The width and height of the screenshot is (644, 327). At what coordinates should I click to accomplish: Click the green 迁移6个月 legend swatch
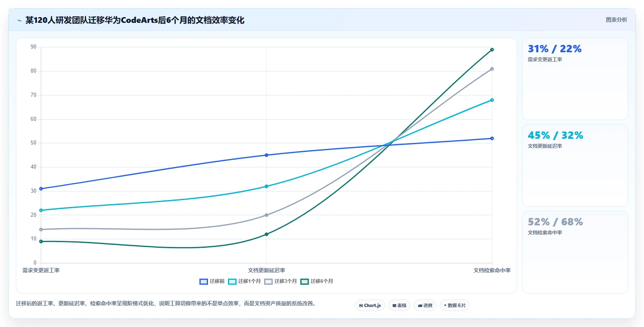[305, 281]
